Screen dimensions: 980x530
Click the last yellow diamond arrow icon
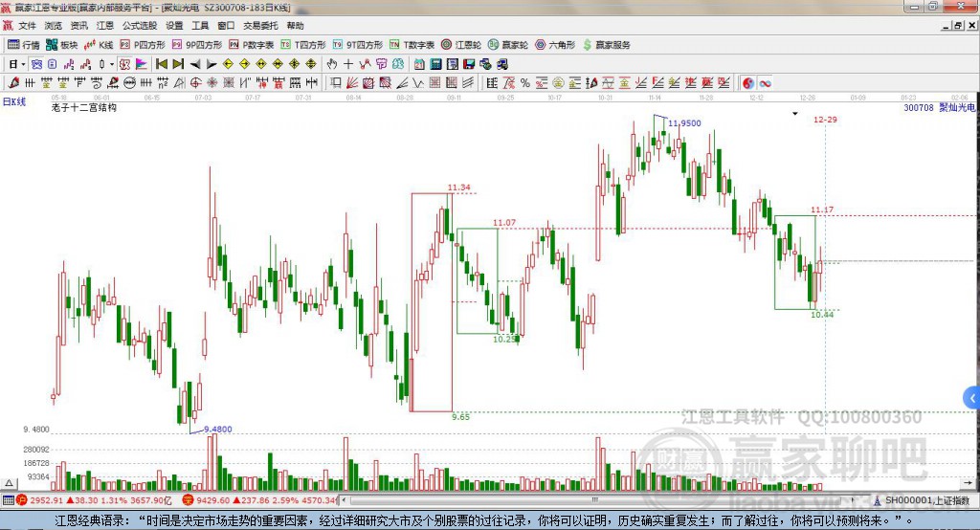(x=311, y=64)
